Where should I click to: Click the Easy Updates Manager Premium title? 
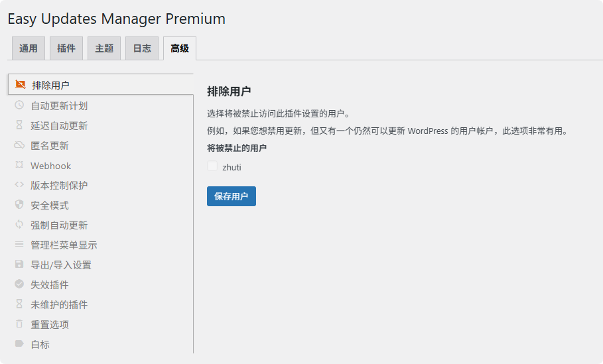(x=117, y=19)
